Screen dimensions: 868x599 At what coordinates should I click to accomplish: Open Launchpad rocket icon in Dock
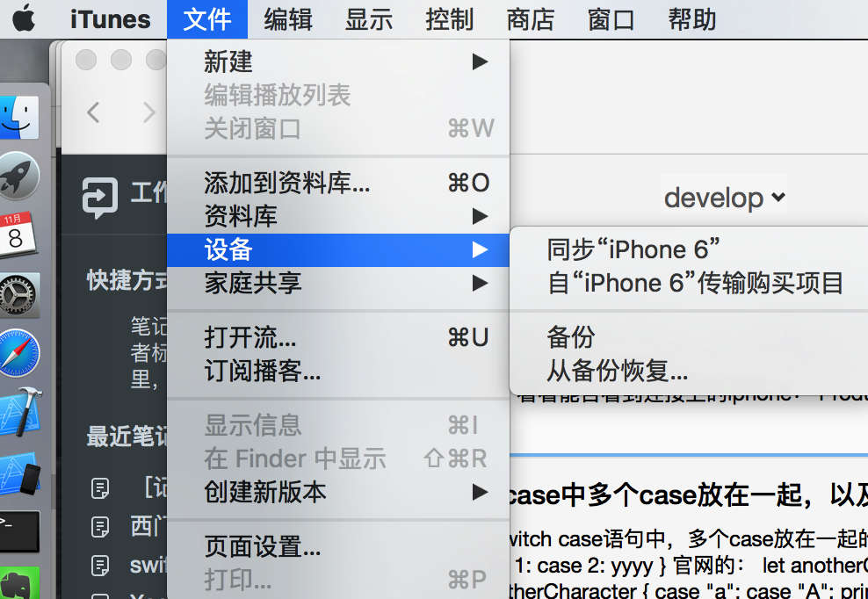tap(19, 176)
